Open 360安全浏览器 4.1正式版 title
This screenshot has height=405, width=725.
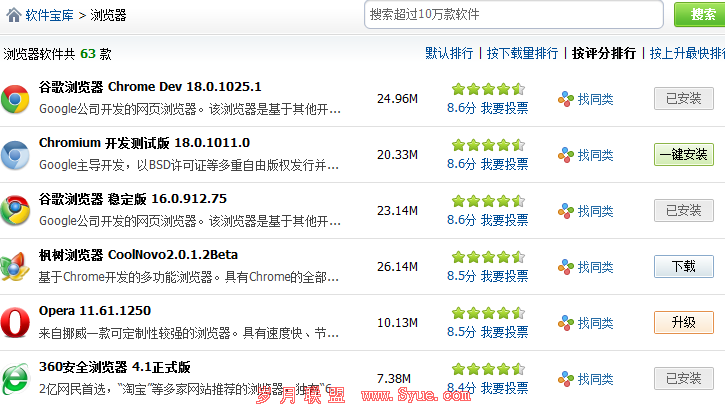tap(115, 367)
